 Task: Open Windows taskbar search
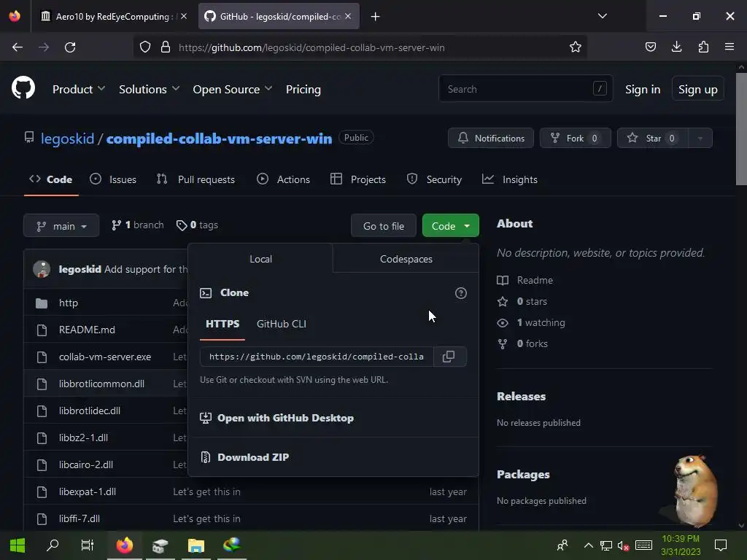point(53,545)
